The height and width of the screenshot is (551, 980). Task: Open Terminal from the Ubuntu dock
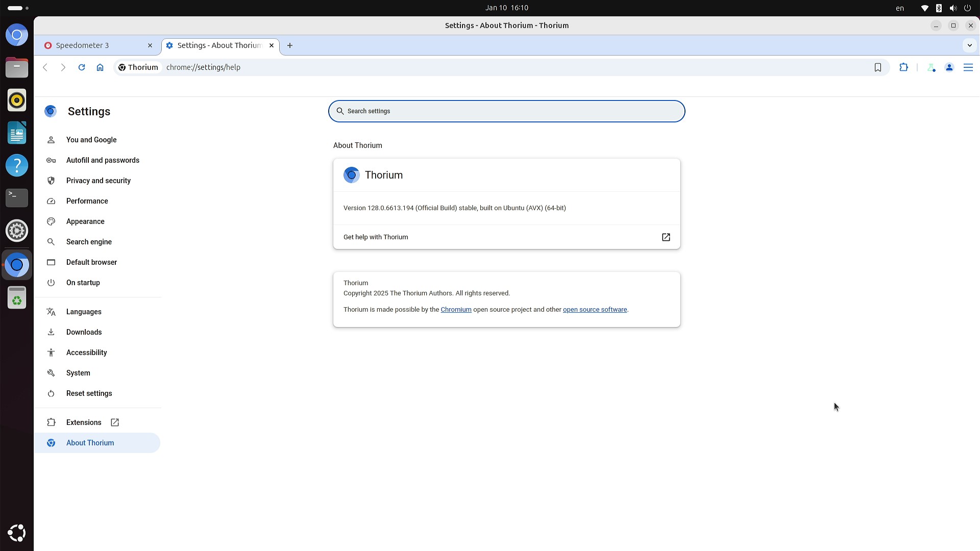pos(17,197)
